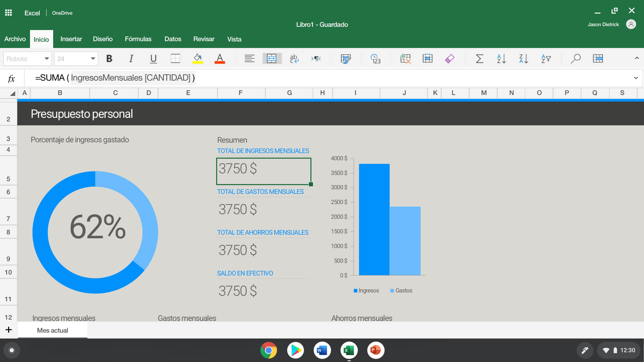
Task: Sort descending Z to A icon
Action: (x=523, y=58)
